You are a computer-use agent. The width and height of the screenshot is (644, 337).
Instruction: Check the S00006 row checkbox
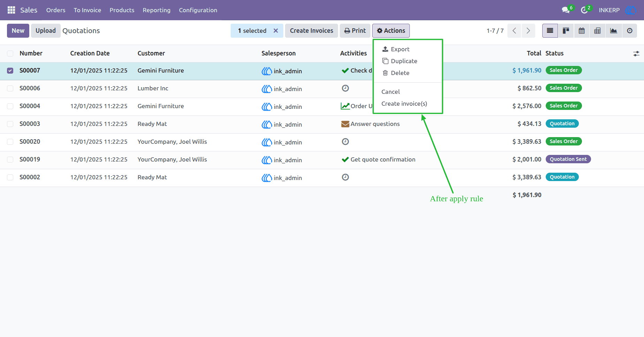point(10,88)
